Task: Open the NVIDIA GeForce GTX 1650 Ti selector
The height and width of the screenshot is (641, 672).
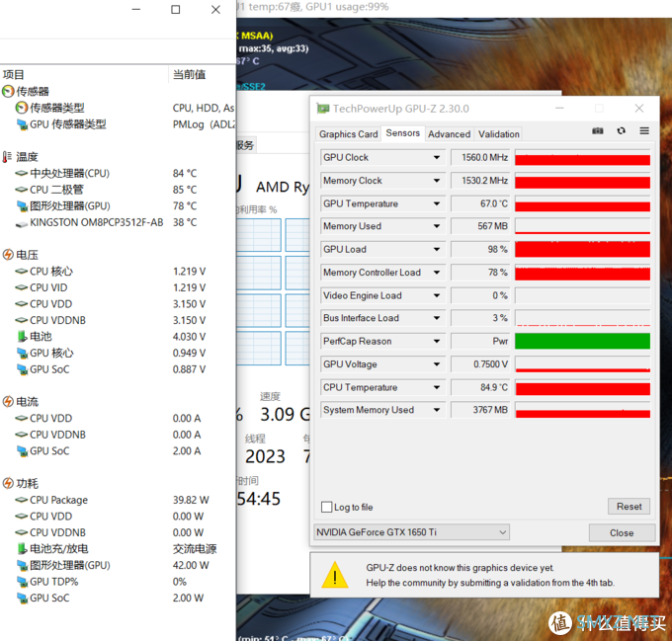Action: (411, 532)
